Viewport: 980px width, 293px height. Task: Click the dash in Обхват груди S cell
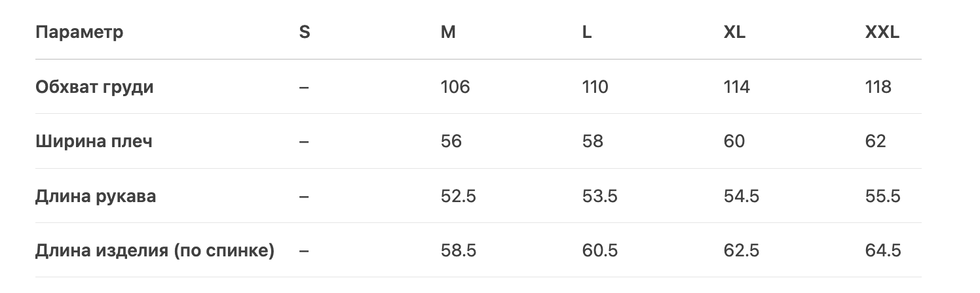click(x=303, y=87)
